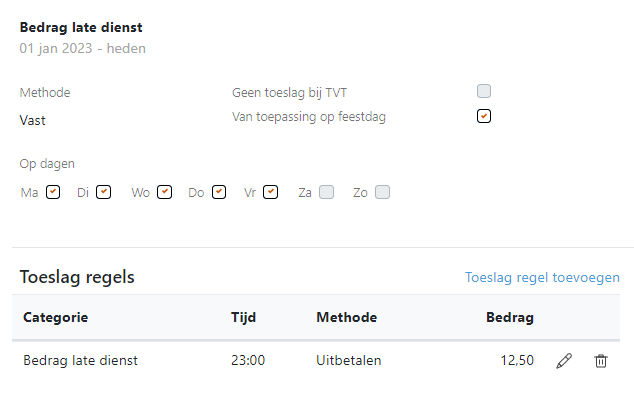The image size is (634, 404).
Task: Toggle the Wo day checkbox
Action: 165,192
